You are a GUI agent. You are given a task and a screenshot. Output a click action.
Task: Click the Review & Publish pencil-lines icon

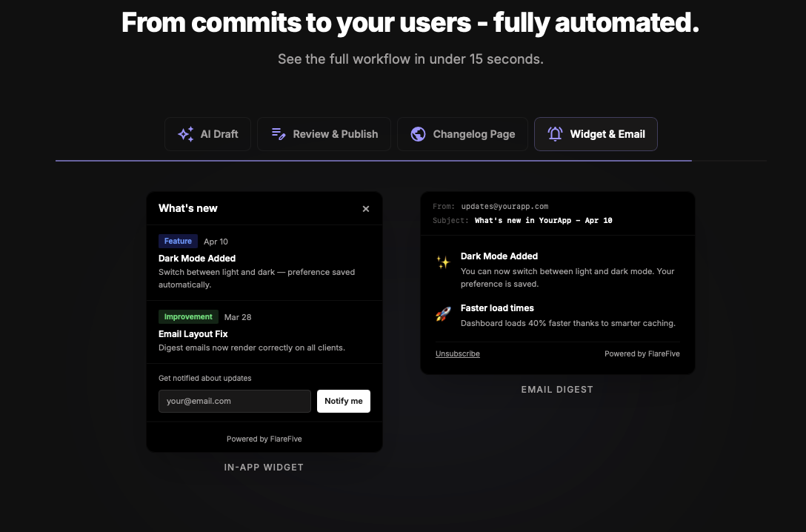[278, 134]
